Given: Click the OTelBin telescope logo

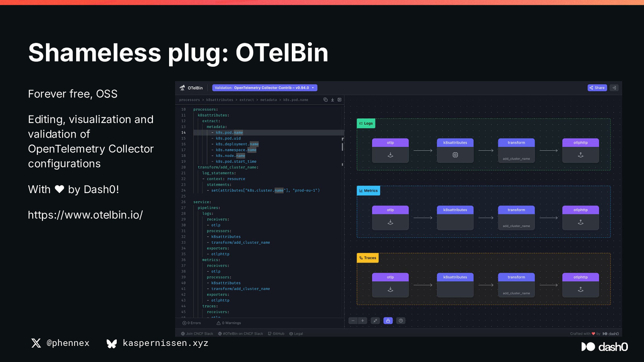Looking at the screenshot, I should (182, 88).
